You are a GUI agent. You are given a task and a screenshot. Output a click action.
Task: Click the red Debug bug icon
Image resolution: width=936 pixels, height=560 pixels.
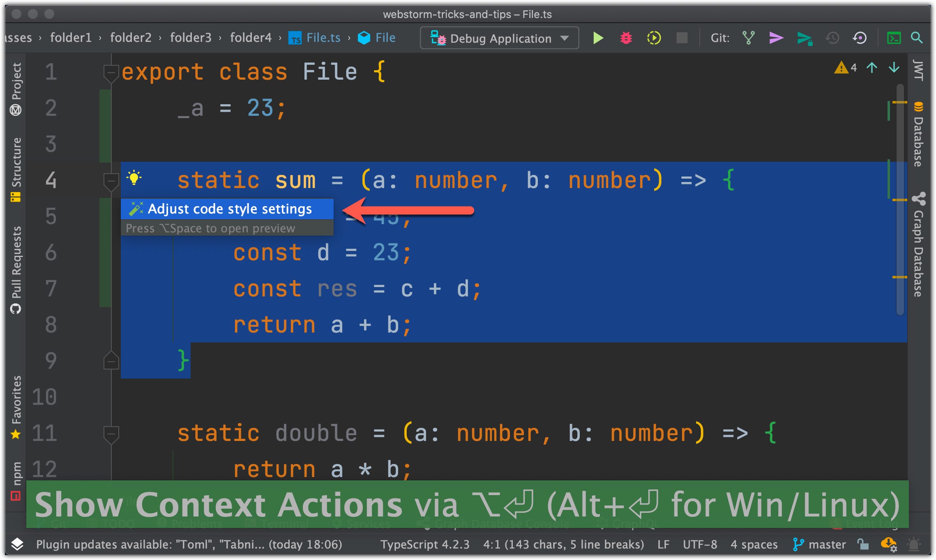click(626, 38)
